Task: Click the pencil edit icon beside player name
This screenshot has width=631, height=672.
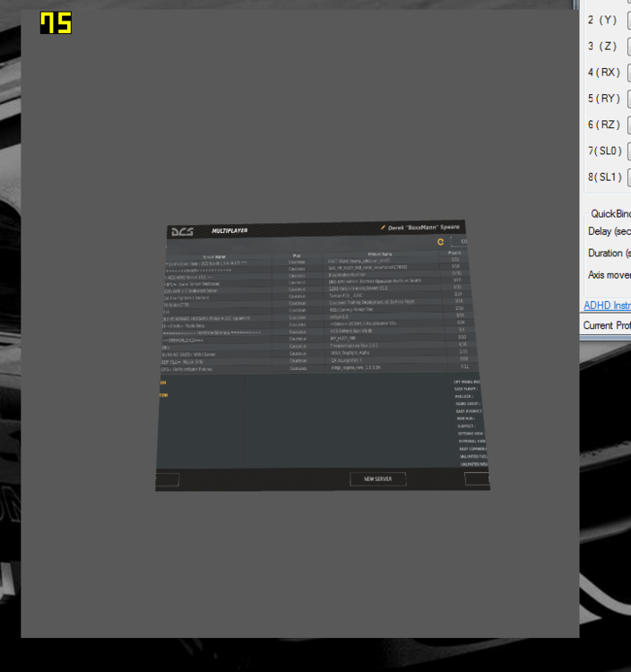Action: click(383, 228)
